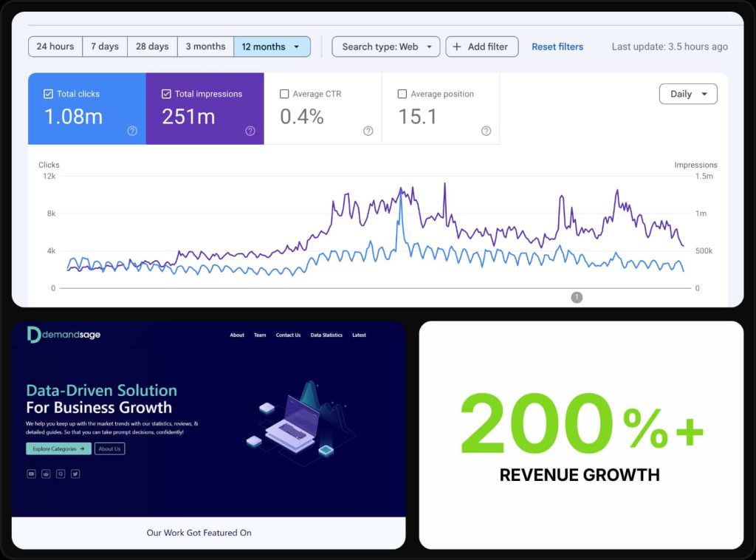Enable the Average position metric
The image size is (756, 560).
point(403,94)
